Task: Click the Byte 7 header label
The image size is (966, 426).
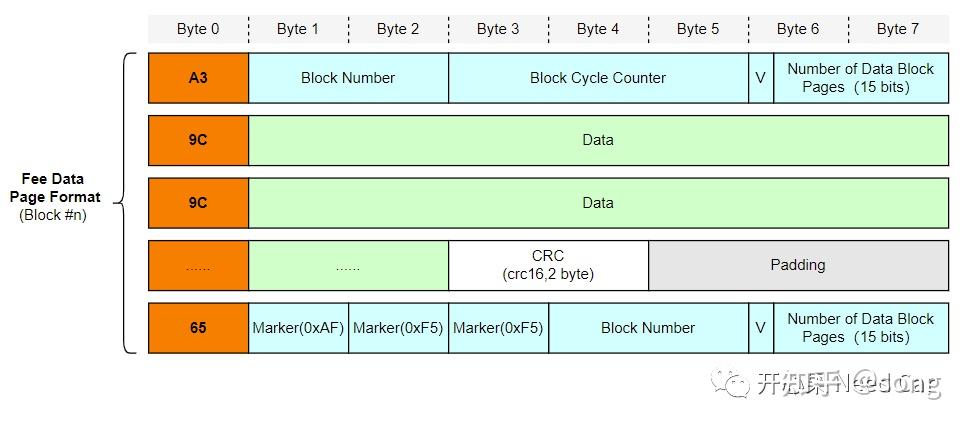Action: coord(898,29)
